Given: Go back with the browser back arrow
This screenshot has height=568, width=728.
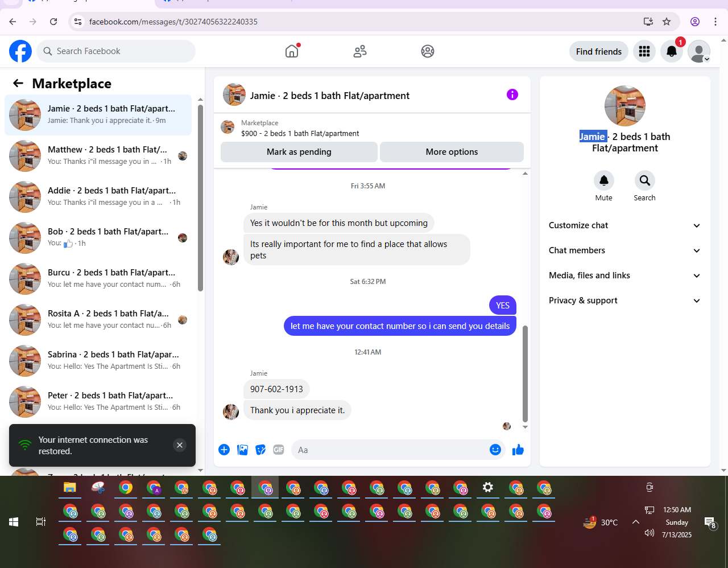Looking at the screenshot, I should coord(13,22).
